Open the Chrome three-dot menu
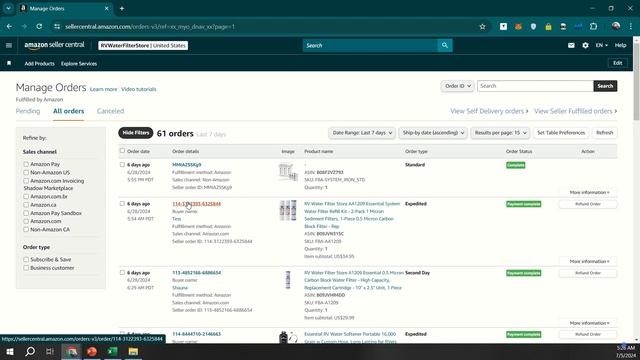 click(631, 27)
